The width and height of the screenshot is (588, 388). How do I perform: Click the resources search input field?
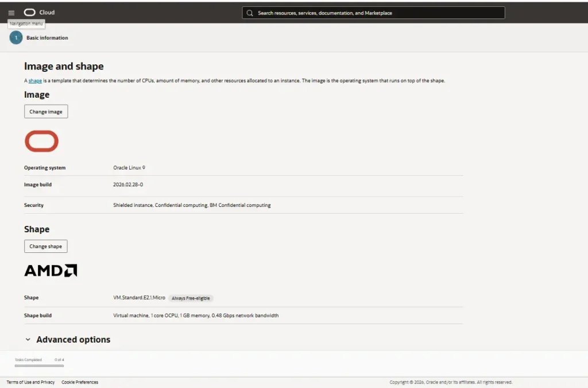(373, 13)
